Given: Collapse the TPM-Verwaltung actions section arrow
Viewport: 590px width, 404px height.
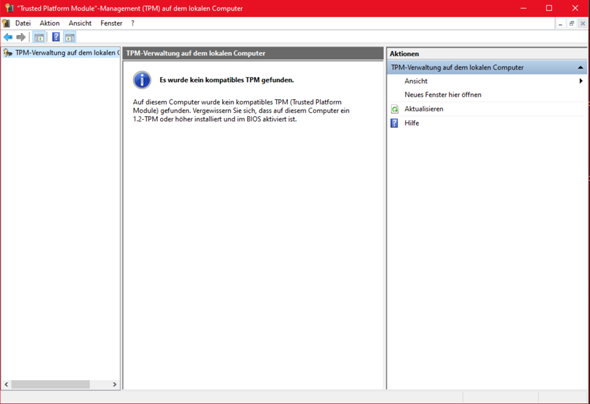Looking at the screenshot, I should (x=580, y=68).
